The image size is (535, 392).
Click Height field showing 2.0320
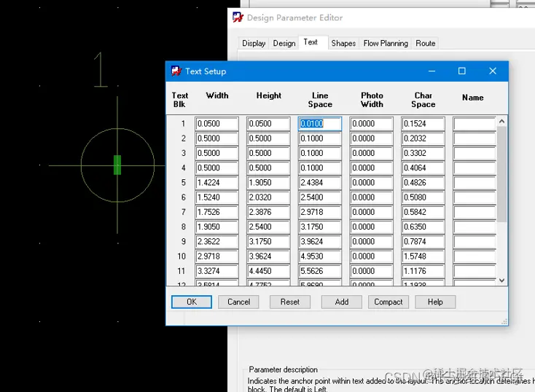(268, 197)
